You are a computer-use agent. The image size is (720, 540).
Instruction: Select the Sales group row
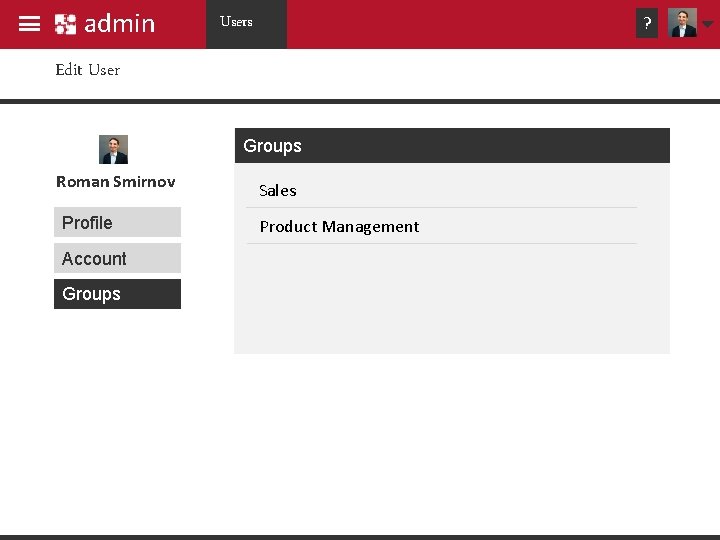tap(441, 191)
